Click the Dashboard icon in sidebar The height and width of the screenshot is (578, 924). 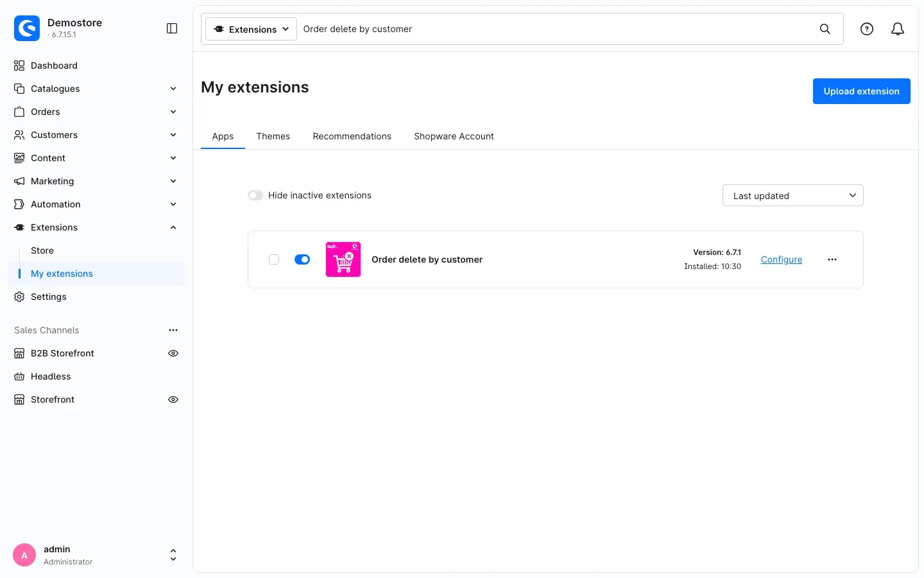[19, 66]
